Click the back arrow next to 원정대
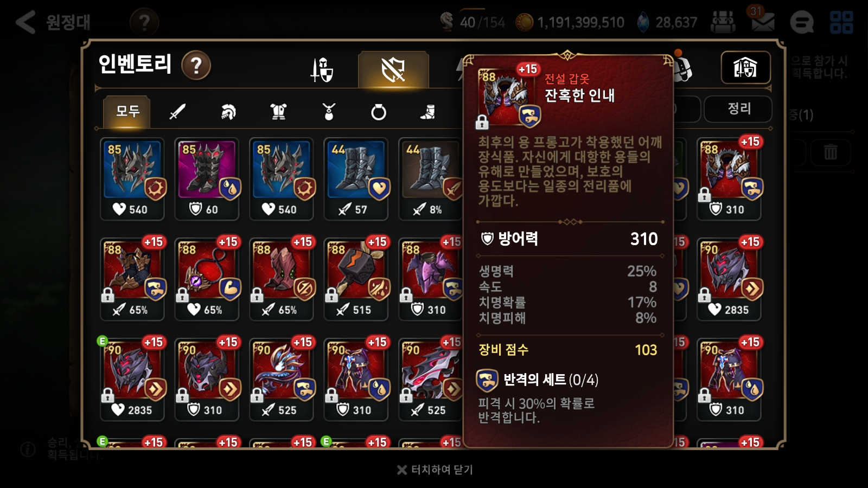The width and height of the screenshot is (868, 488). coord(25,22)
